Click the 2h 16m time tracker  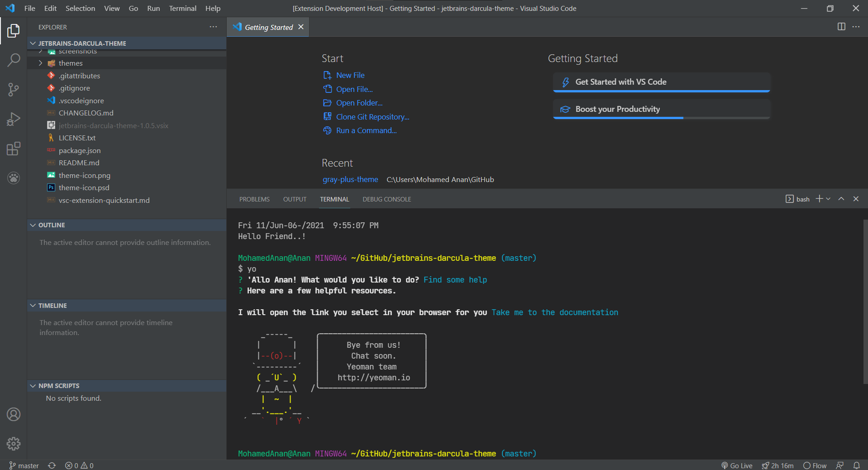tap(777, 465)
